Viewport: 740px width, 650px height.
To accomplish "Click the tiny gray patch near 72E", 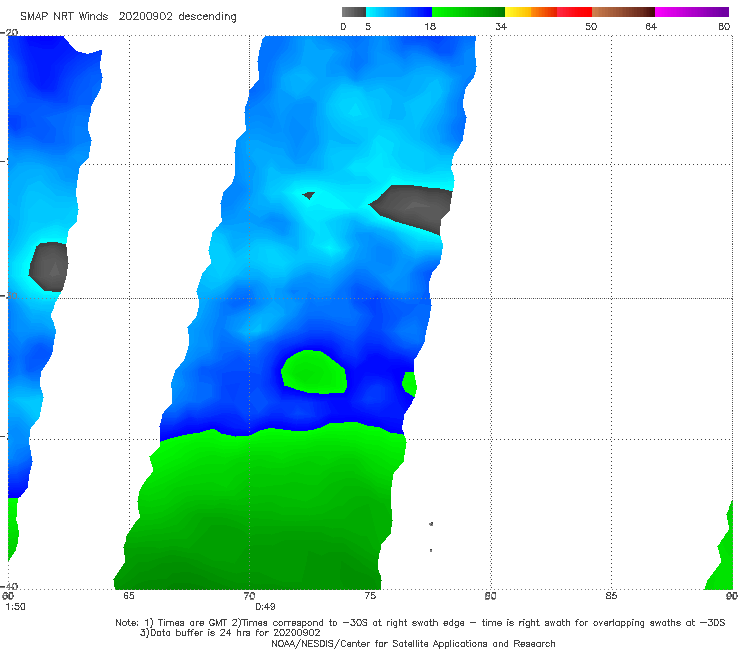I will click(x=309, y=195).
